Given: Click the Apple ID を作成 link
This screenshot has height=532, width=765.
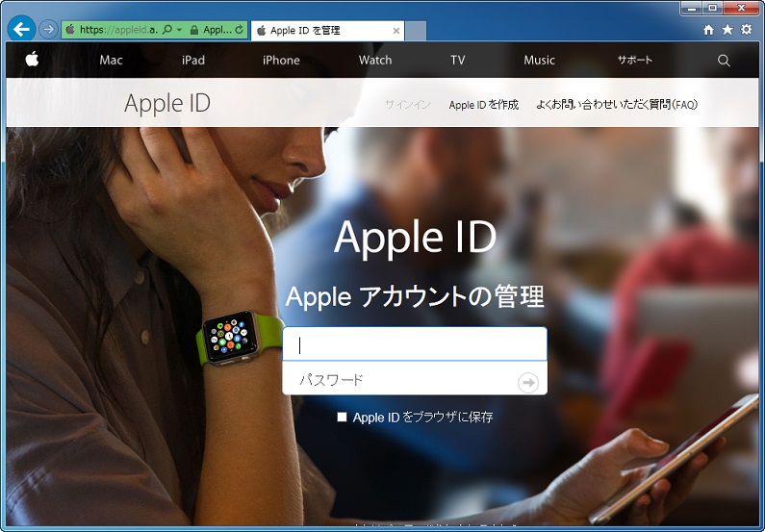Looking at the screenshot, I should click(x=483, y=105).
